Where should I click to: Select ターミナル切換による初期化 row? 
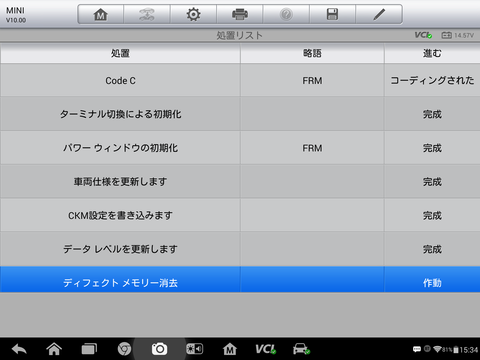point(240,114)
